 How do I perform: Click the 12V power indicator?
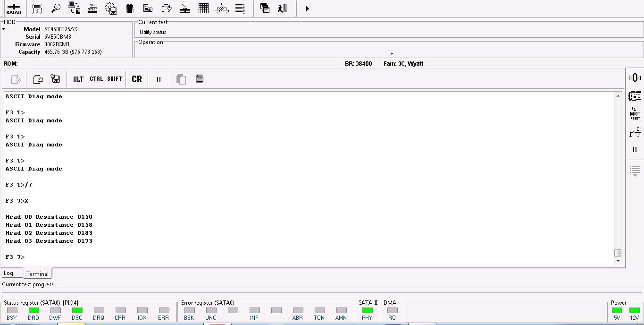coord(635,310)
